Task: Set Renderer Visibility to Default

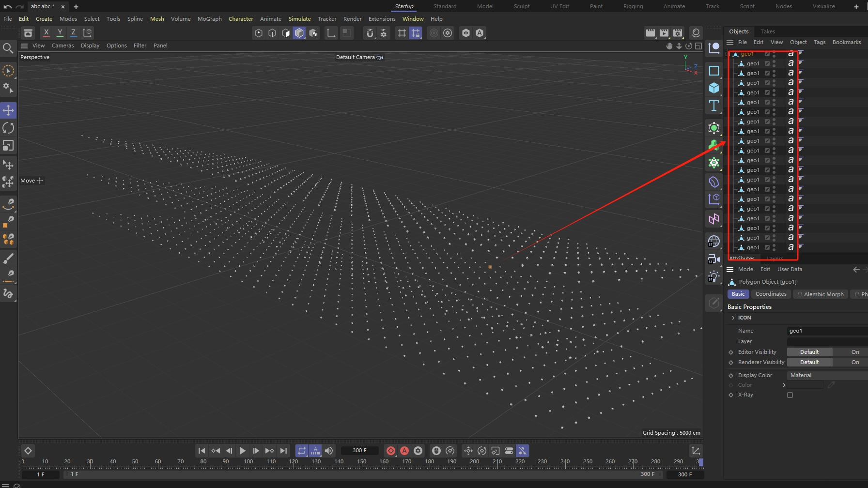Action: tap(809, 362)
